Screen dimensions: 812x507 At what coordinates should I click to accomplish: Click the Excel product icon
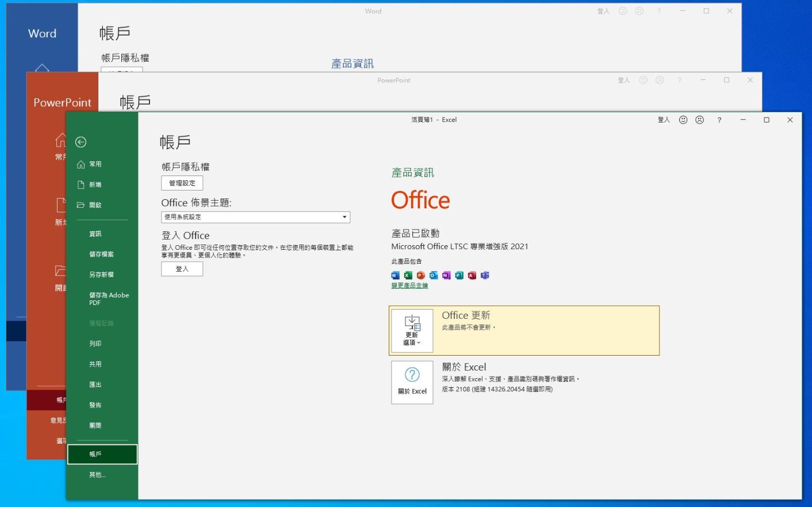pos(408,275)
